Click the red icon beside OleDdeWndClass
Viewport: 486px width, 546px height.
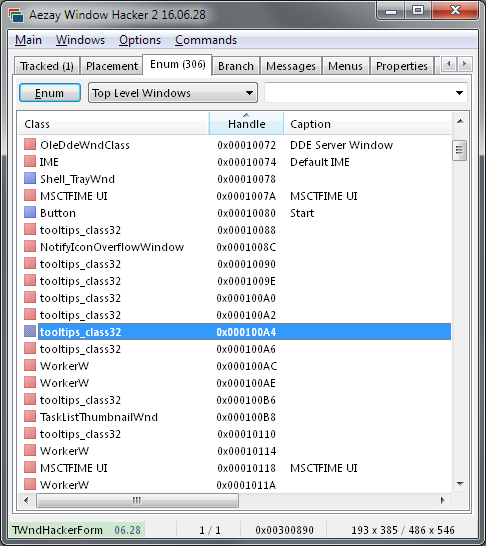(30, 144)
